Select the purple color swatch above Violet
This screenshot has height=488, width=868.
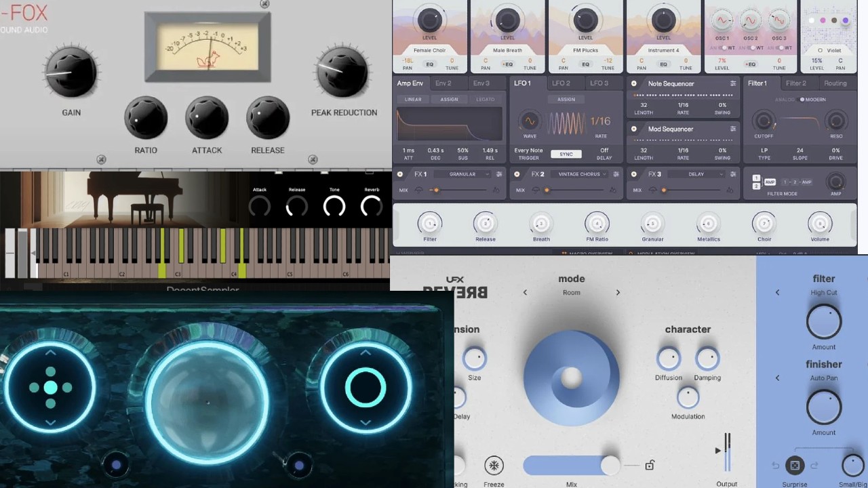pyautogui.click(x=845, y=20)
